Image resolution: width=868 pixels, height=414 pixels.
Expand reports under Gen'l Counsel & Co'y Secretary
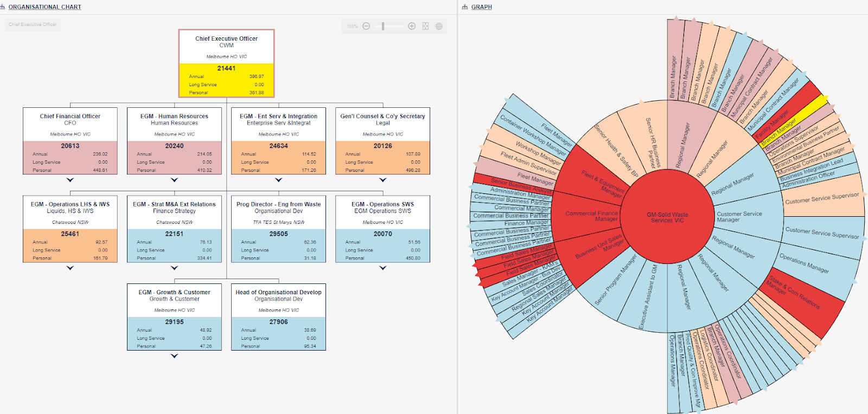point(382,180)
